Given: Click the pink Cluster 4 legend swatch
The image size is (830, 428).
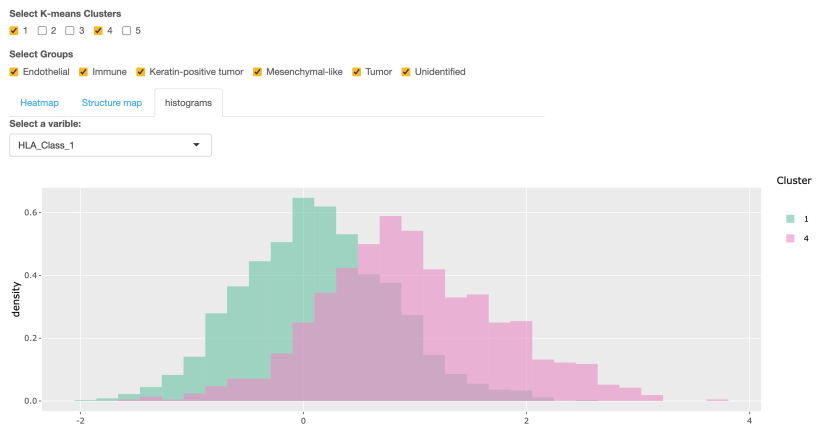Looking at the screenshot, I should point(790,238).
